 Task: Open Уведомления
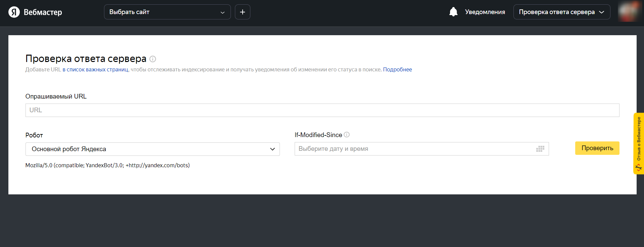point(485,12)
